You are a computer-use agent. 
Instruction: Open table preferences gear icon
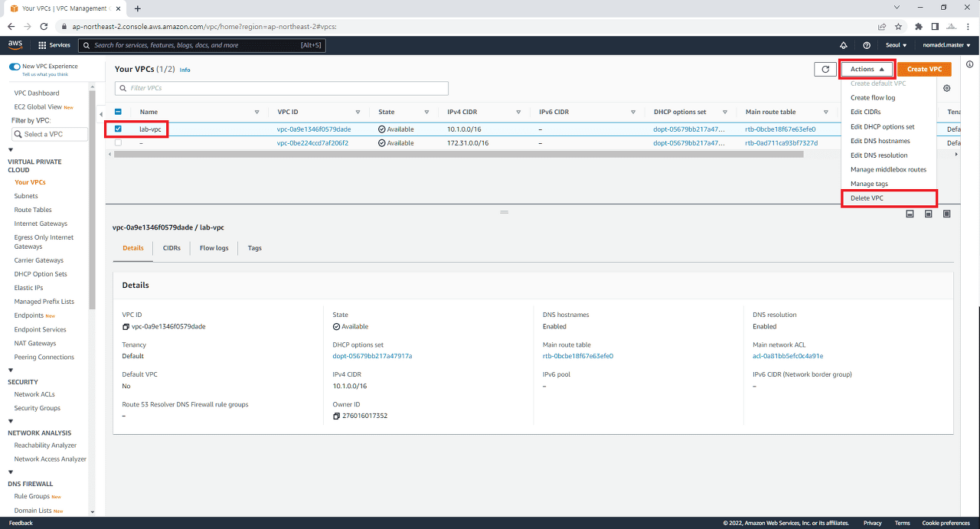point(947,88)
